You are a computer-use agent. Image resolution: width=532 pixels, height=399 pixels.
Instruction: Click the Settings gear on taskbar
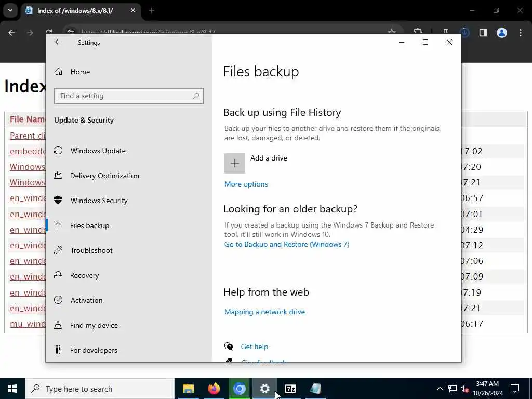pos(264,389)
